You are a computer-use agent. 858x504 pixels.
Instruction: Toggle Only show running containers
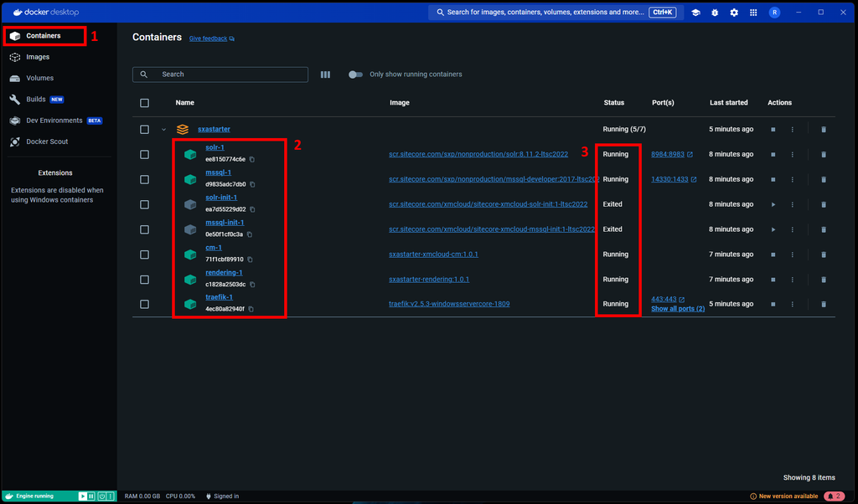(356, 75)
